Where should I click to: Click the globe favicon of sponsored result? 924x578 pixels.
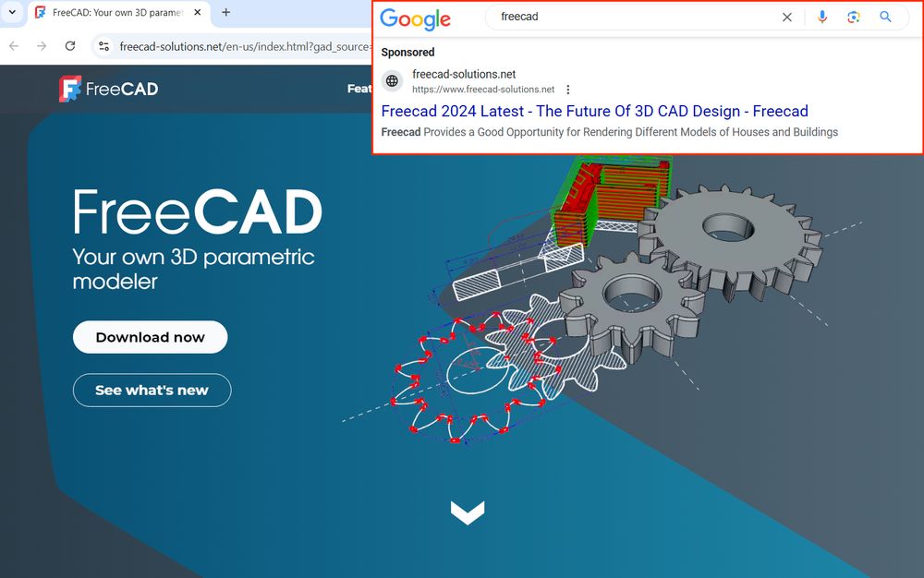click(392, 81)
